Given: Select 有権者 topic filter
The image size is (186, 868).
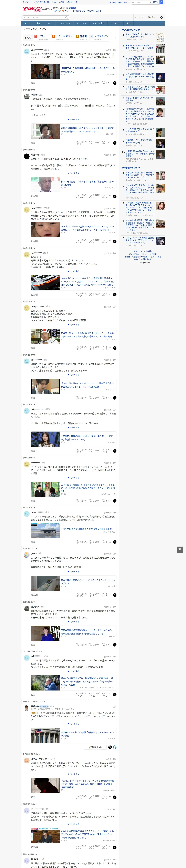Looking at the screenshot, I should (x=81, y=38).
